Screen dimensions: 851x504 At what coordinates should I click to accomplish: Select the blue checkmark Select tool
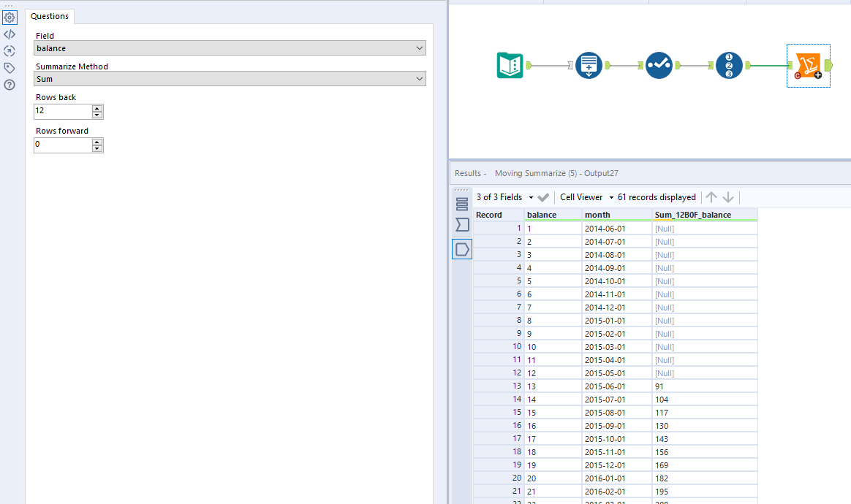659,65
